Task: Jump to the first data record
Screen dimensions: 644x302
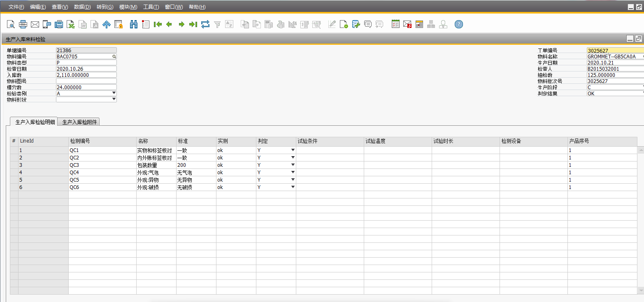Action: pos(157,25)
